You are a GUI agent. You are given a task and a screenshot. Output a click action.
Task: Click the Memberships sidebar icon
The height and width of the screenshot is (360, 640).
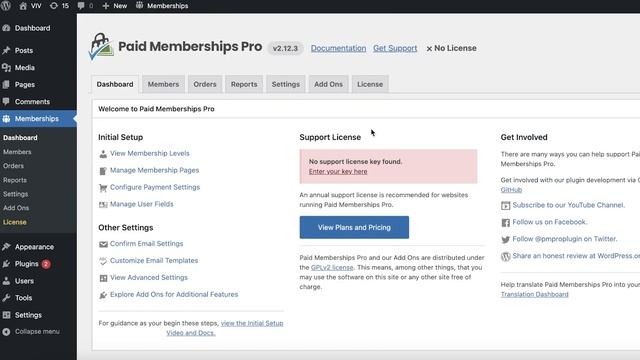point(6,119)
